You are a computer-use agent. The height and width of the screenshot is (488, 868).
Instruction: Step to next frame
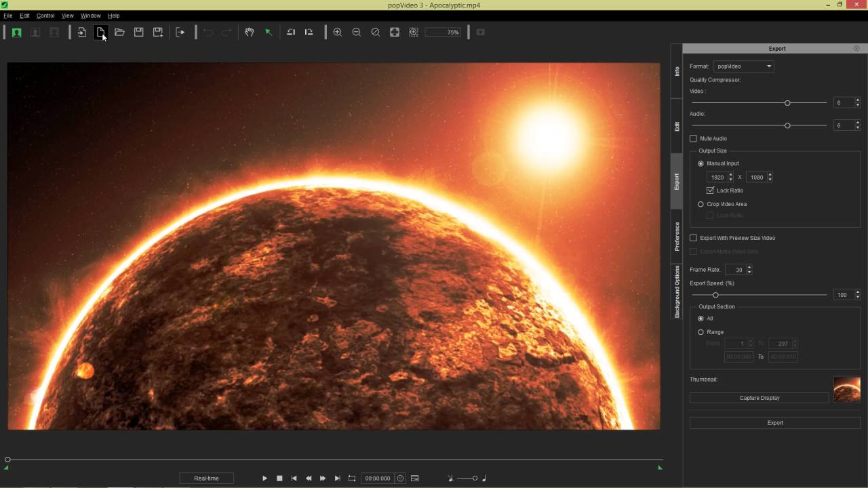[x=323, y=478]
